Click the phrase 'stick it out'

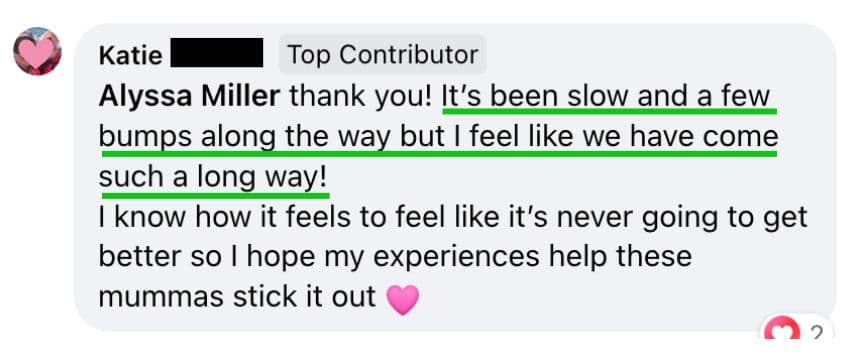click(305, 297)
